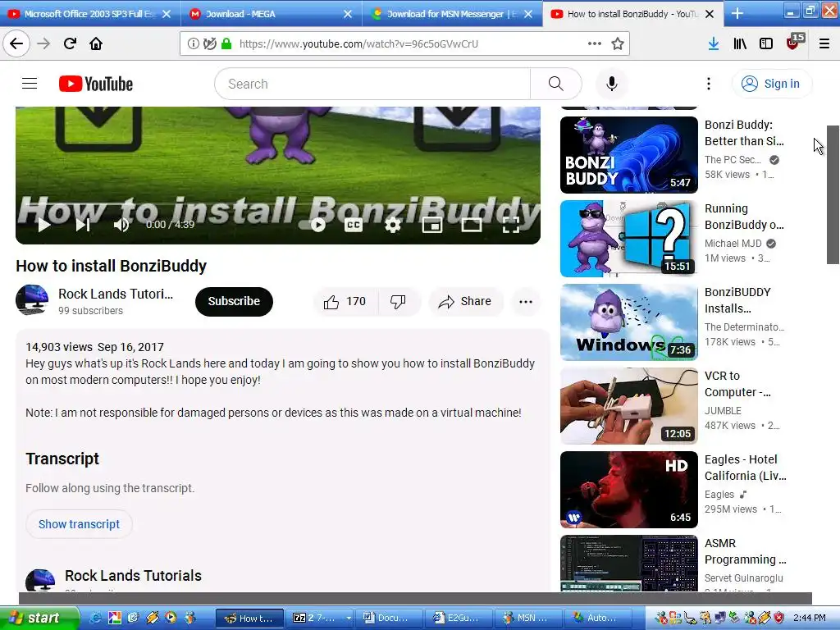Skip to next video button
Viewport: 840px width, 630px height.
(x=83, y=225)
